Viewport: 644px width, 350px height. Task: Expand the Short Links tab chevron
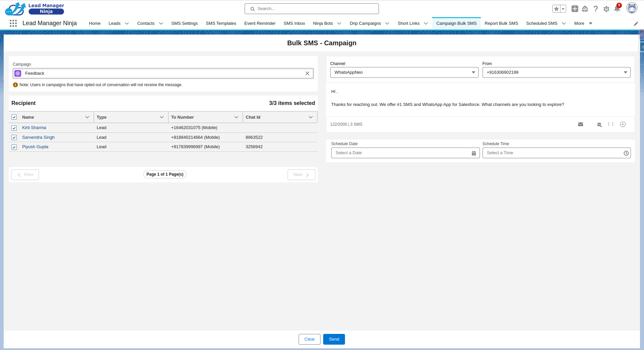(426, 23)
